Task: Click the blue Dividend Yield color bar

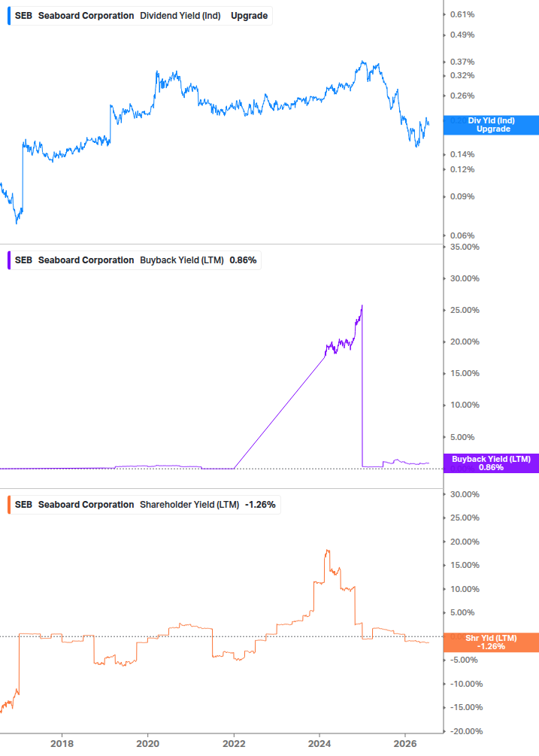Action: (9, 16)
